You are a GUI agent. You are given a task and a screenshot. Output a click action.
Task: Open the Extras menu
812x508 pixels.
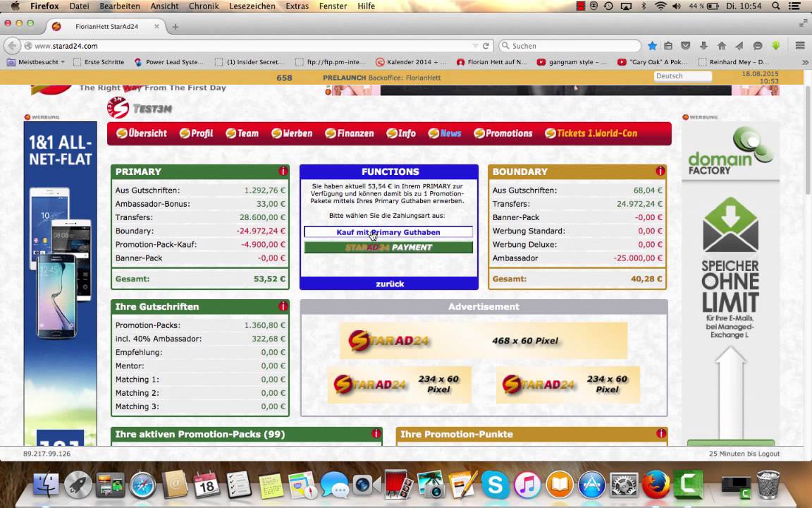[x=297, y=6]
